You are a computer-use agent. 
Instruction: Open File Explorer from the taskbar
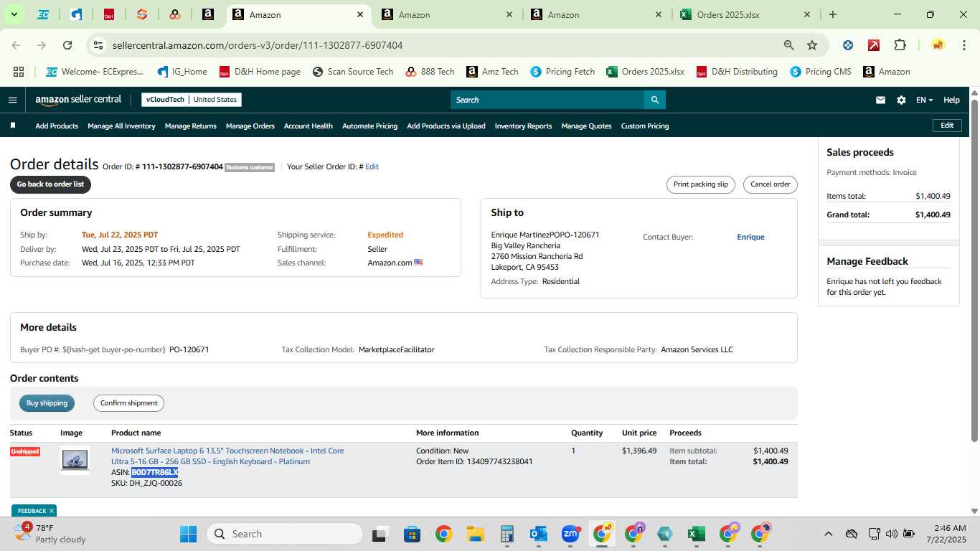[475, 534]
